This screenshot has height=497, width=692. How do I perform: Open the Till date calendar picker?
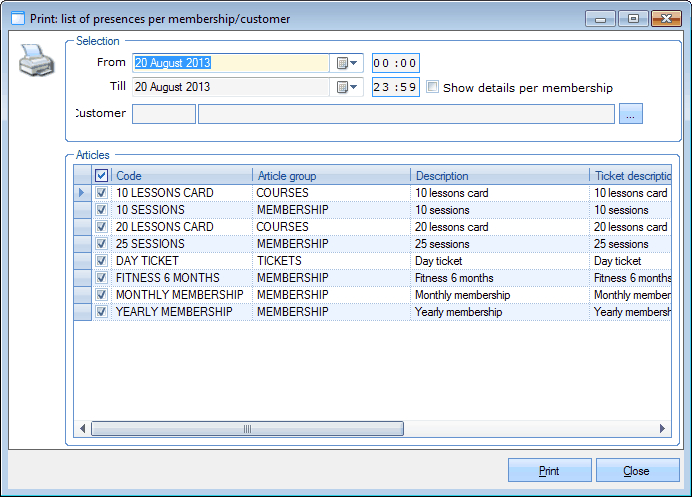pos(347,87)
